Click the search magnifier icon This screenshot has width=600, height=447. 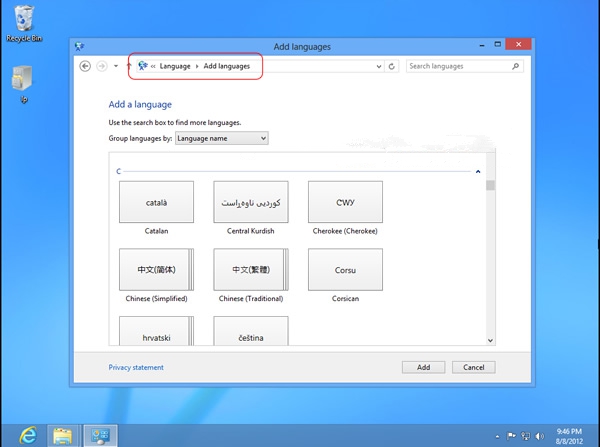516,66
